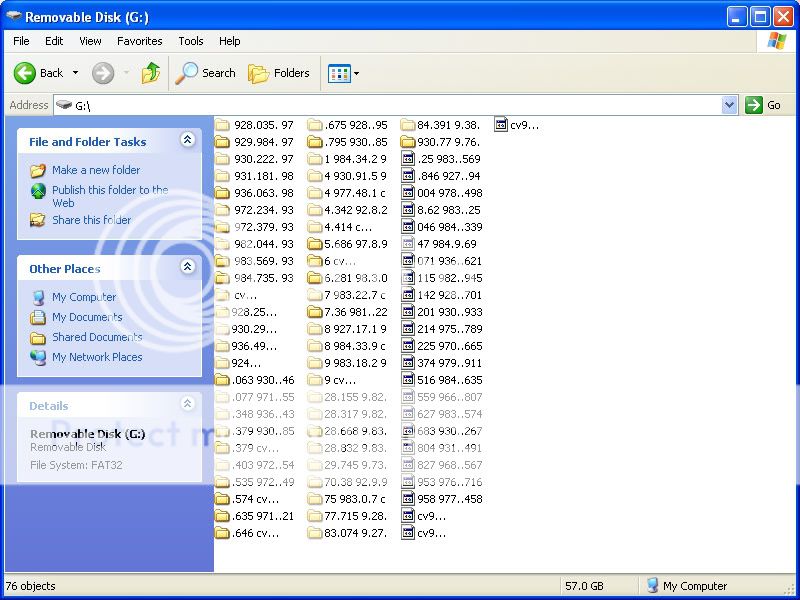Select the folder named 928.035. 97
The image size is (800, 600).
coord(263,125)
